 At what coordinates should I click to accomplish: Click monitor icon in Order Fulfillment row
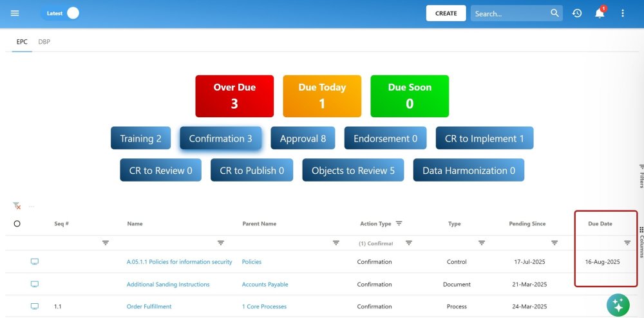[x=35, y=306]
